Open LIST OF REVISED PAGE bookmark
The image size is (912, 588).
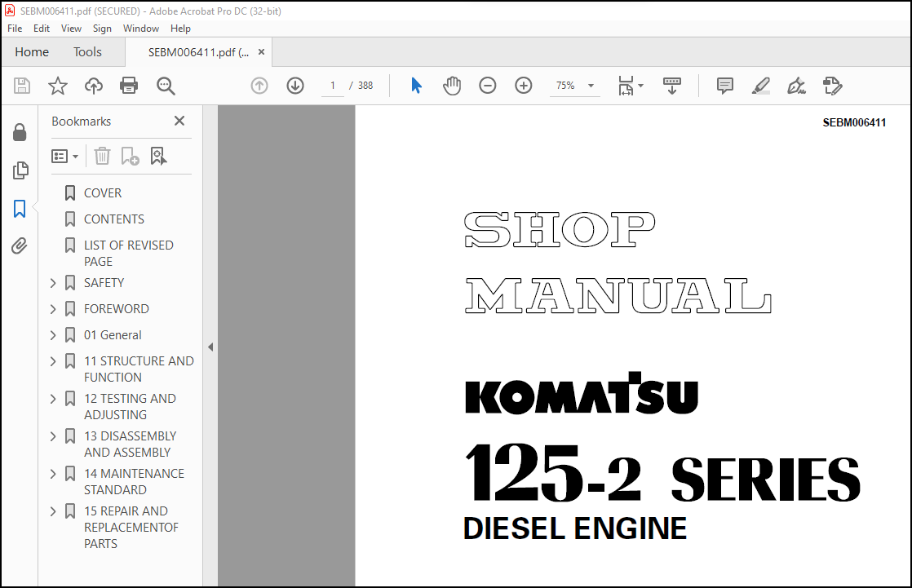point(129,254)
